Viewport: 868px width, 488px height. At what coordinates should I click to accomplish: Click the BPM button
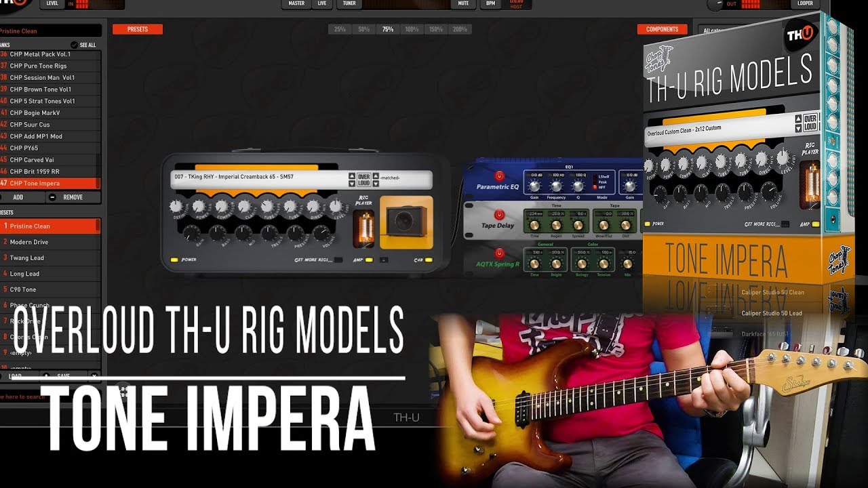[490, 3]
